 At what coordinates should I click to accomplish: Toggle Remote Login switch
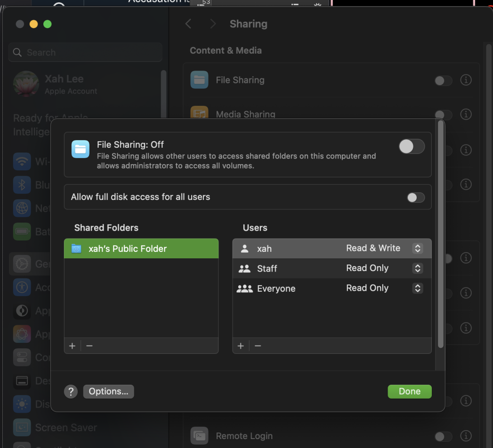[x=443, y=436]
